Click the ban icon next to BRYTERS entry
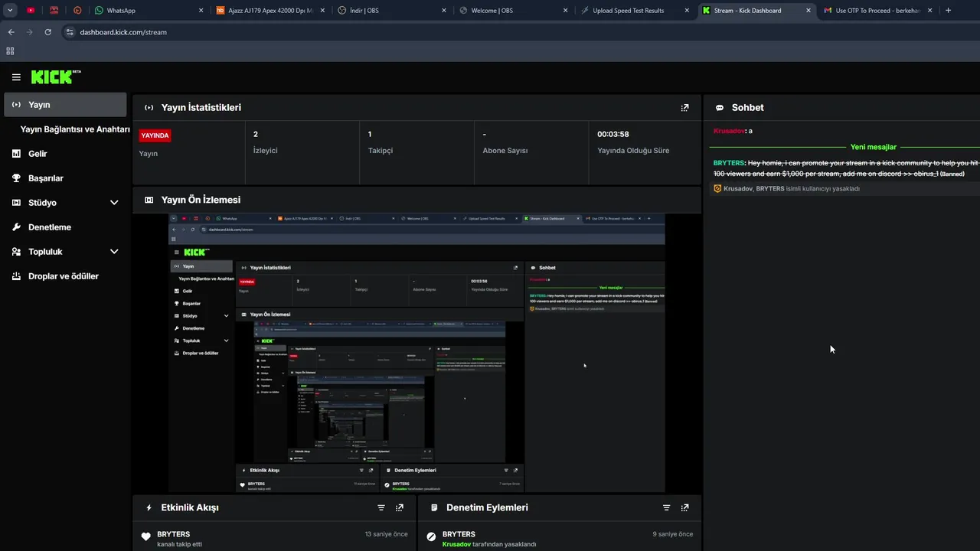Viewport: 980px width, 551px height. [431, 537]
